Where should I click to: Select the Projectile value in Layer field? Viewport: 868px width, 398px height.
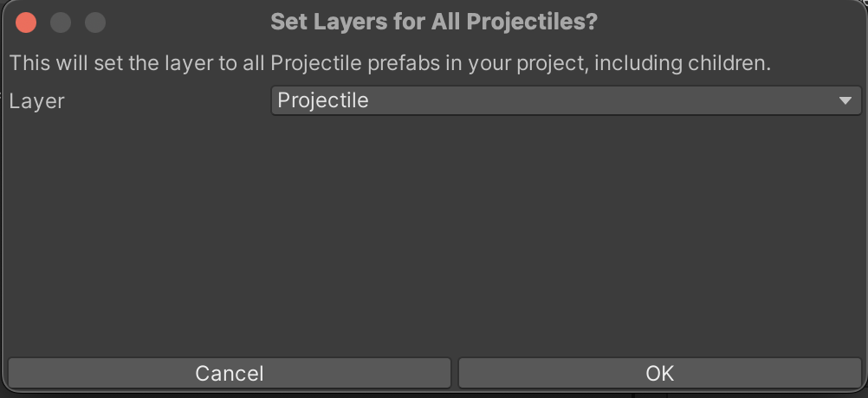click(323, 100)
